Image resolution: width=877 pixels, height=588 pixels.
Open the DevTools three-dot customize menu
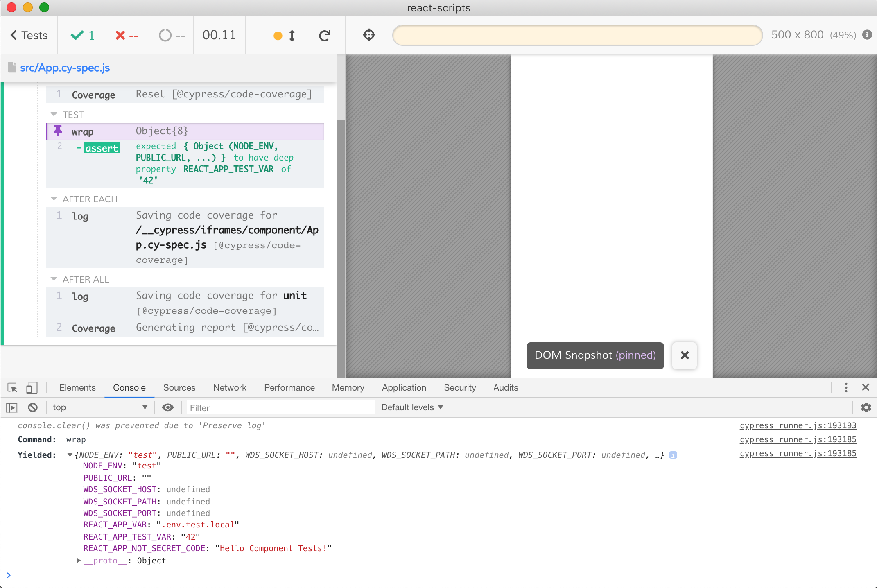(846, 387)
